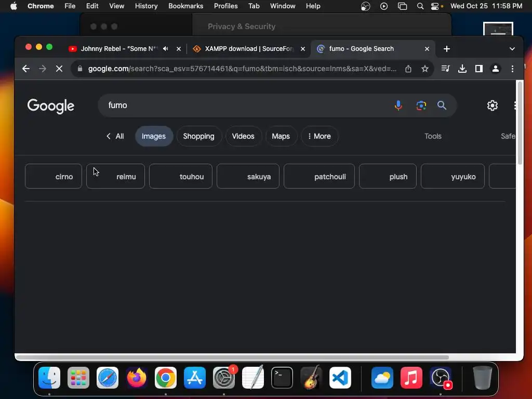Open the Chrome menu in menu bar
This screenshot has height=399, width=532.
pos(41,6)
